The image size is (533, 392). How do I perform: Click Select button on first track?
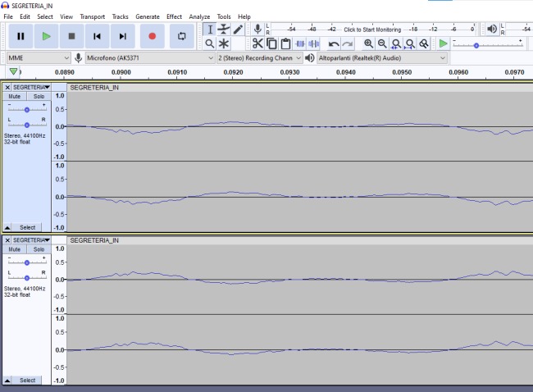coord(28,227)
